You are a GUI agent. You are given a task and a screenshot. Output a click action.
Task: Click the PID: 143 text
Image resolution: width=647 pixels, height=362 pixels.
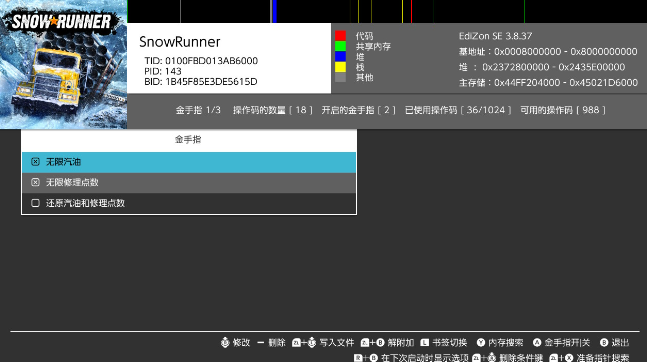click(163, 71)
